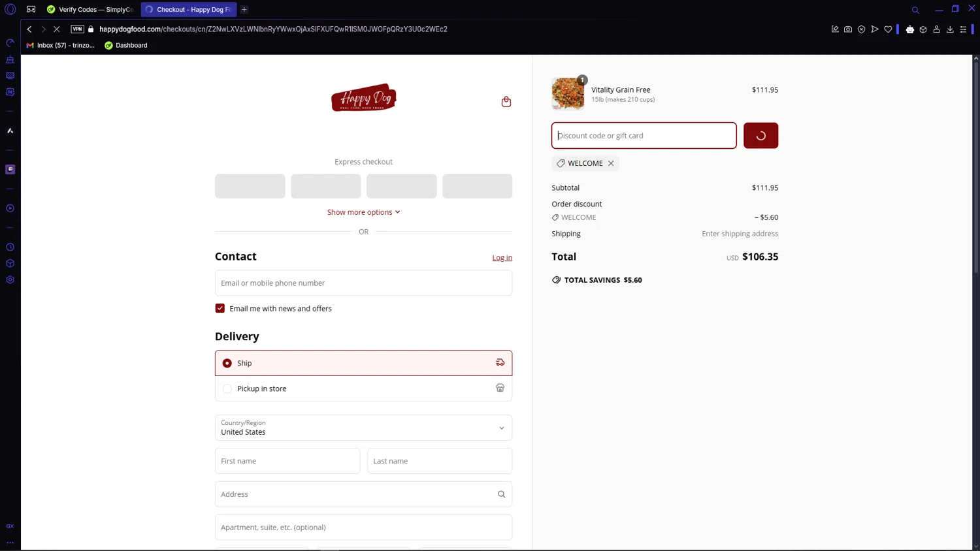Expand Show more options express checkout
The width and height of the screenshot is (980, 551).
[364, 212]
